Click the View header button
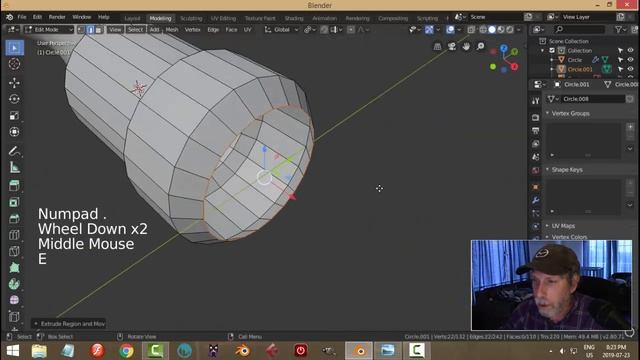 pyautogui.click(x=115, y=30)
